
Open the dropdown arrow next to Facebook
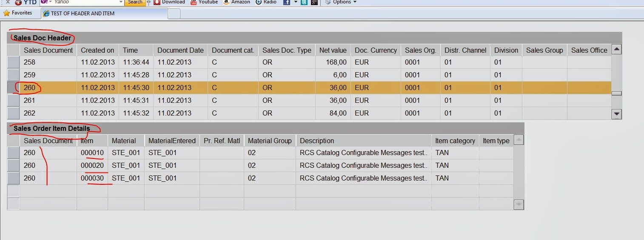296,3
